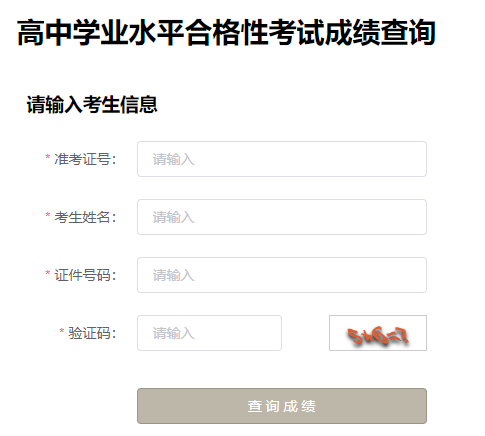Click the 高中学业水平合格性考试成绩查询 page title
Image resolution: width=485 pixels, height=436 pixels.
226,32
